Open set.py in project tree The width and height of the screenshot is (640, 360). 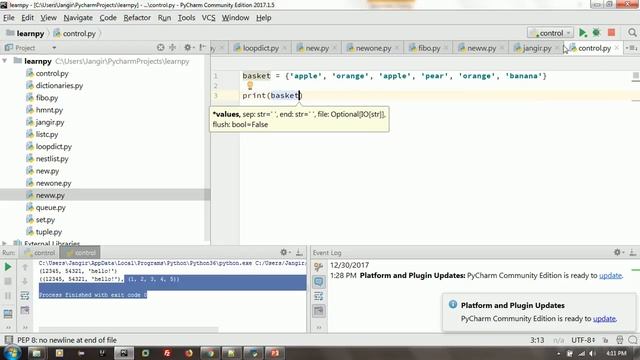45,220
